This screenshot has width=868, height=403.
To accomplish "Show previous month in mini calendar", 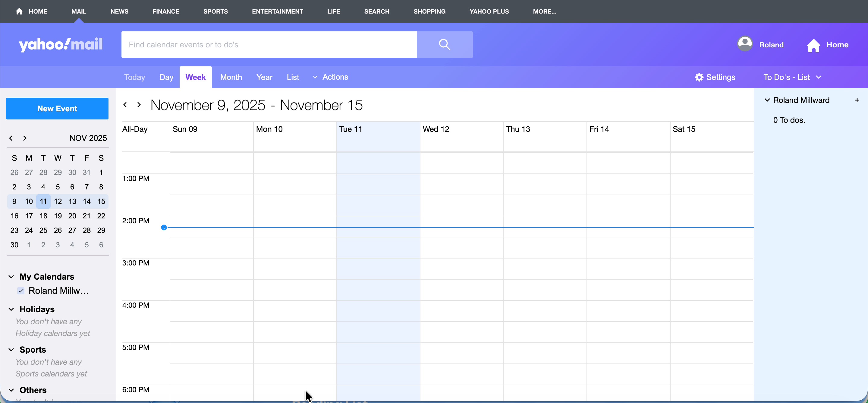I will (11, 138).
